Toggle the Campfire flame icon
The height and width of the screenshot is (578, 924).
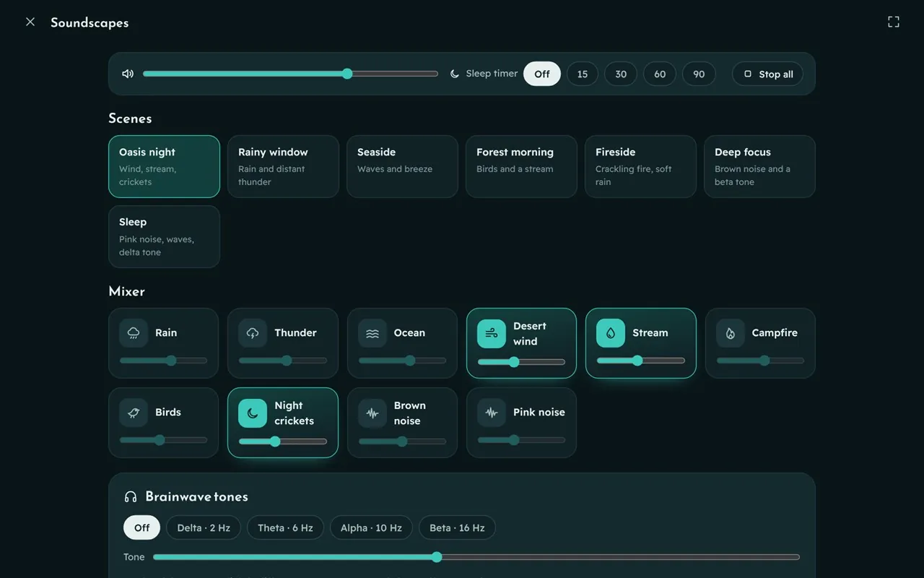731,333
